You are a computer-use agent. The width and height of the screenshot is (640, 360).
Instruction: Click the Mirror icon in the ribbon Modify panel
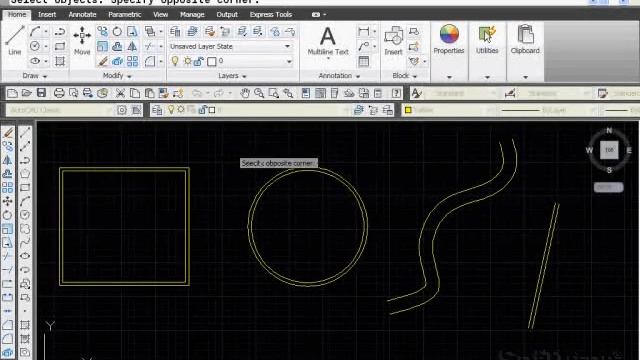132,46
